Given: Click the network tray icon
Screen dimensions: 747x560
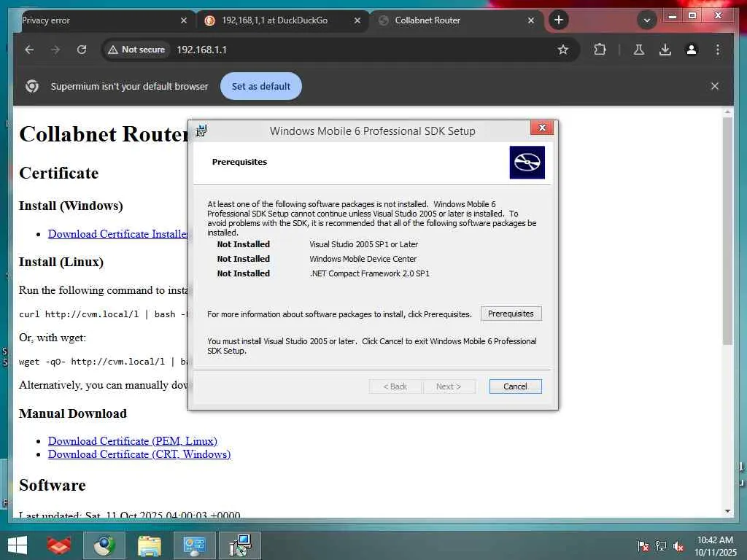Looking at the screenshot, I should pyautogui.click(x=661, y=546).
